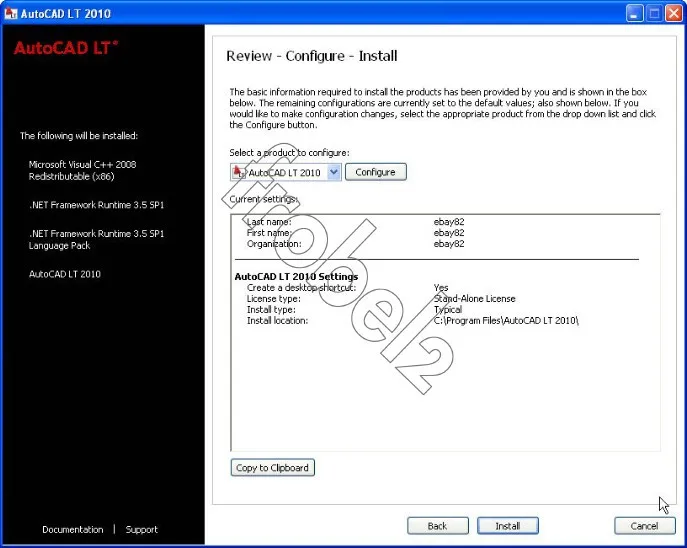
Task: Click the AutoCAD LT product icon in combo box
Action: [x=239, y=172]
